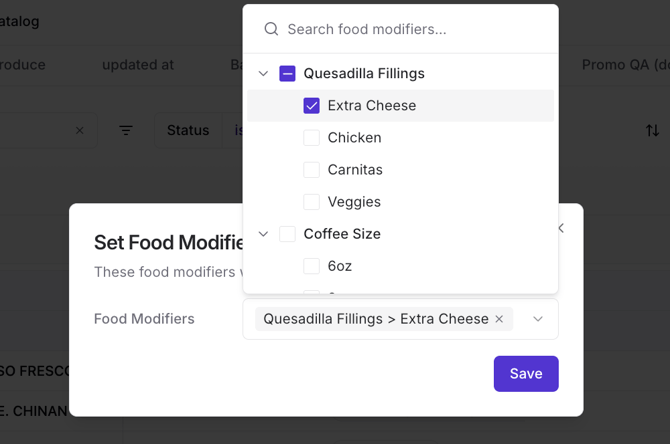Switch to the 'updated at' tab

(x=138, y=64)
